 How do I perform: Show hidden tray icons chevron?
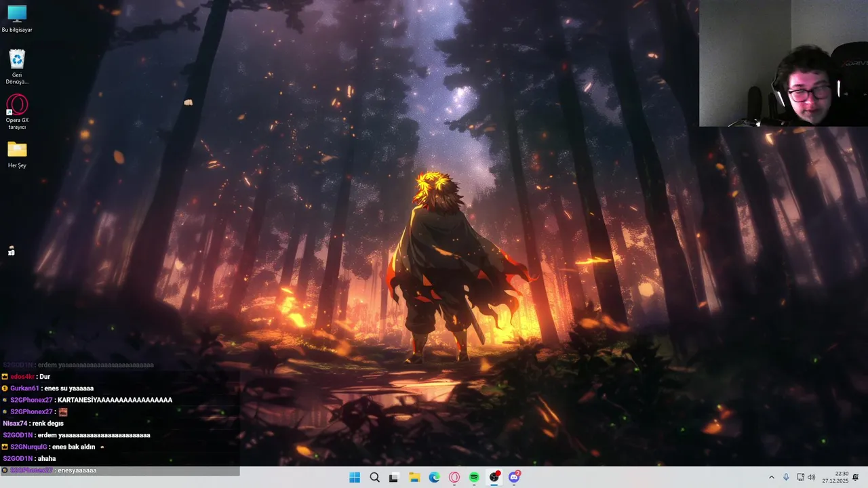771,477
